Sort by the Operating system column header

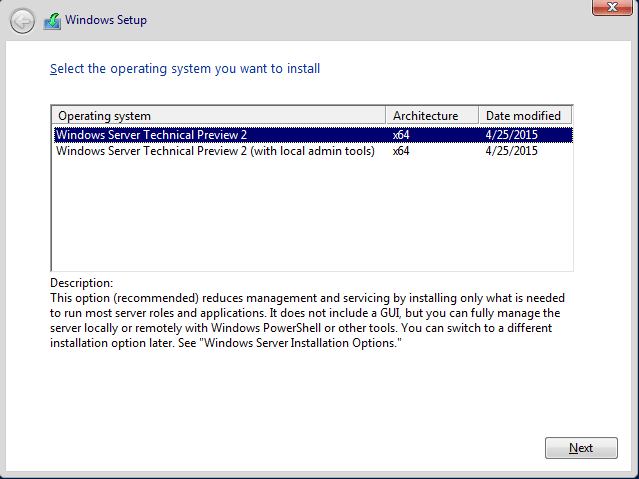pyautogui.click(x=218, y=115)
